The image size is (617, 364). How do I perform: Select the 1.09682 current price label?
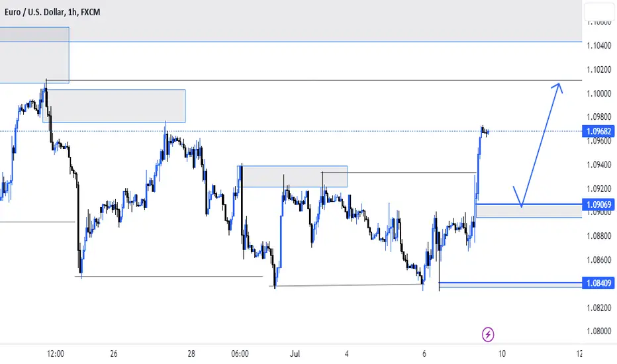598,131
